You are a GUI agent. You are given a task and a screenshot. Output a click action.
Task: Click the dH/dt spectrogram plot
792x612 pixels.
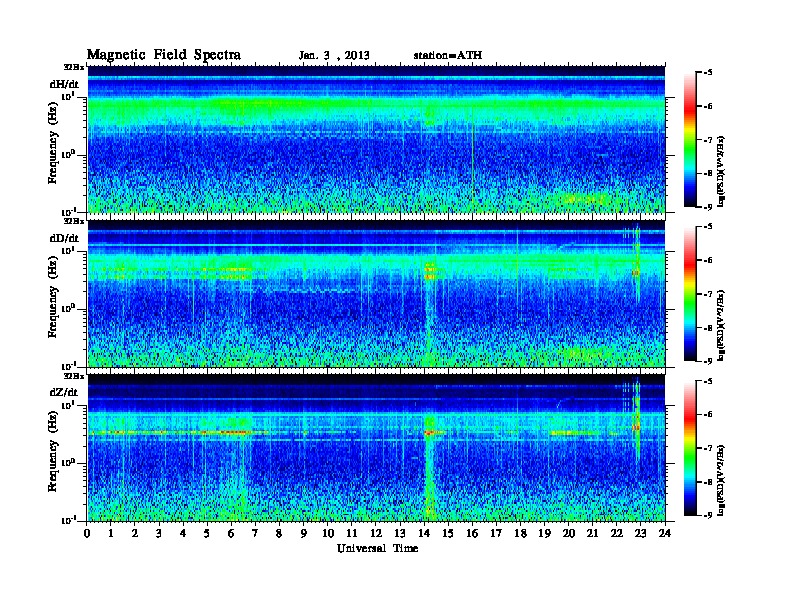[376, 139]
